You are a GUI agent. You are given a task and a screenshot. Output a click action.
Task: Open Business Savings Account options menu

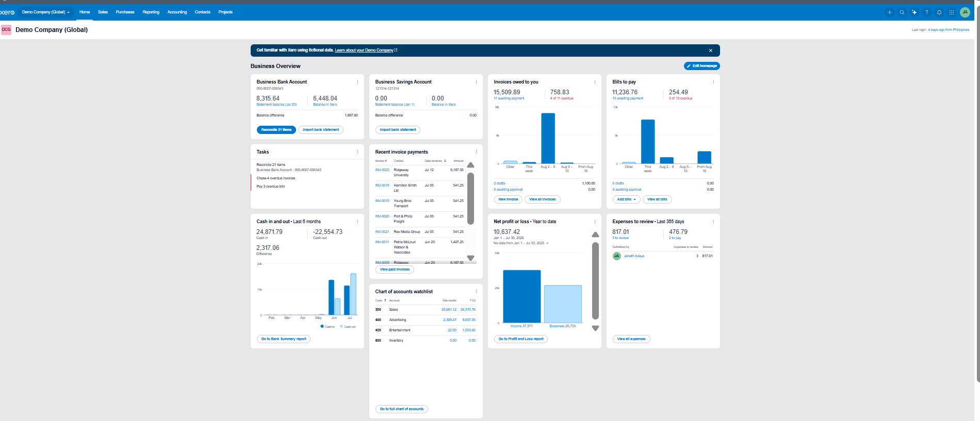(x=476, y=82)
